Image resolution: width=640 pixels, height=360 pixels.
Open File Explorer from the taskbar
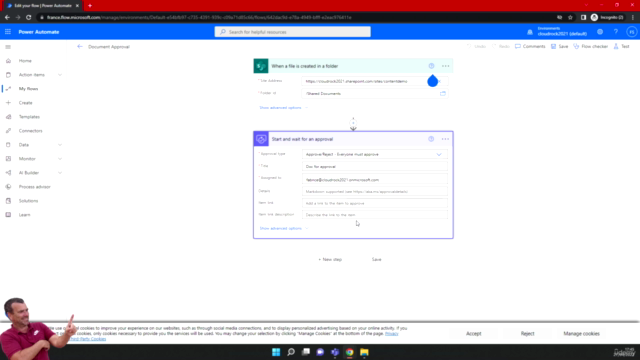364,352
